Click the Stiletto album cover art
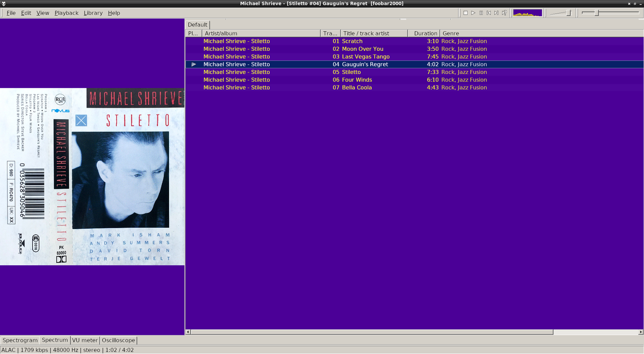Image resolution: width=644 pixels, height=354 pixels. click(x=92, y=177)
